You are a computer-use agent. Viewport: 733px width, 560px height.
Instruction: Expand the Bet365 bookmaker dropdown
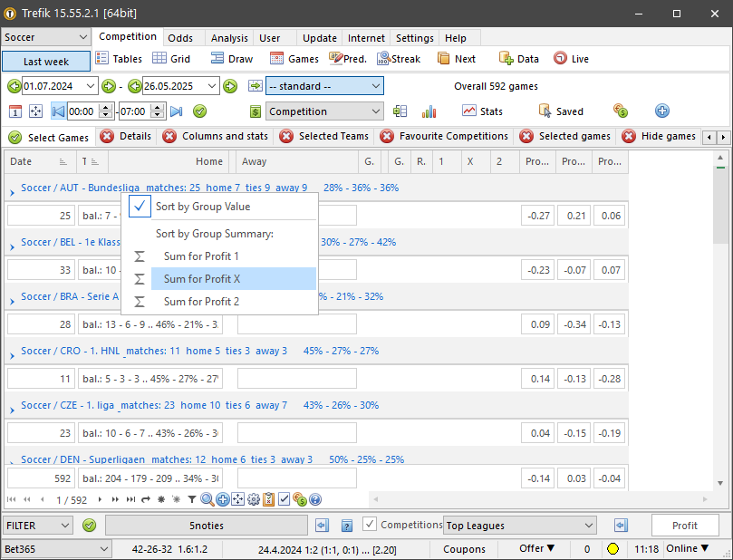[x=56, y=548]
